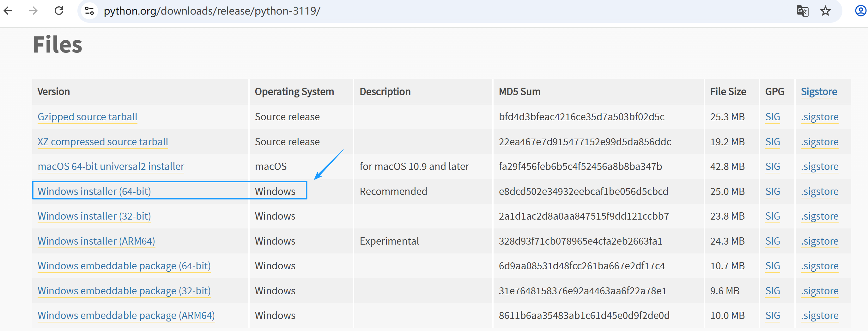
Task: Open .sigstore for Windows installer (64-bit)
Action: tap(819, 191)
